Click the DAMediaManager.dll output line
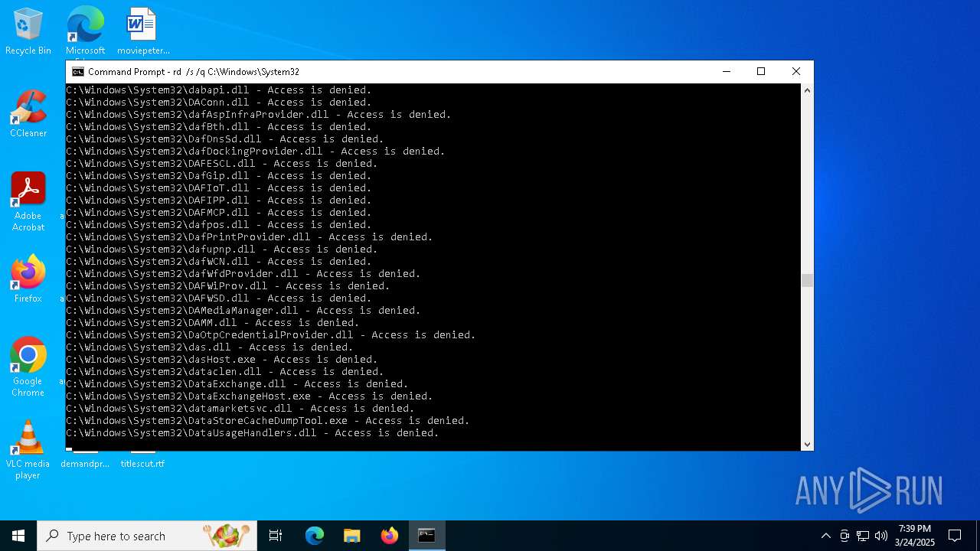The width and height of the screenshot is (980, 551). (243, 311)
